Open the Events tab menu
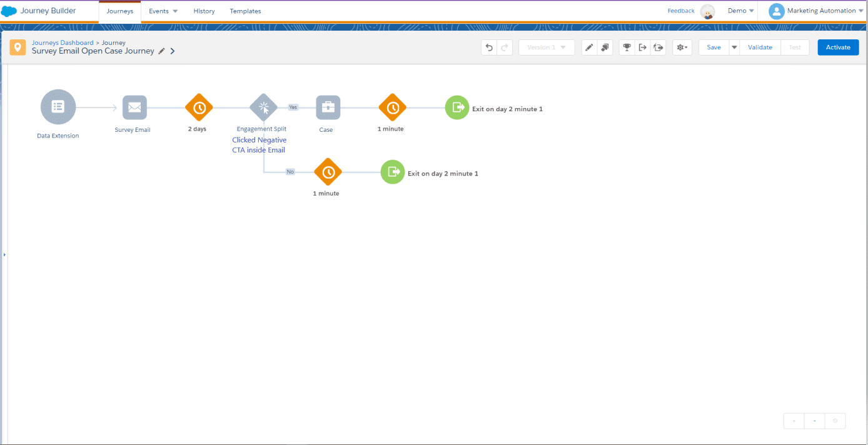This screenshot has width=868, height=445. (x=163, y=11)
